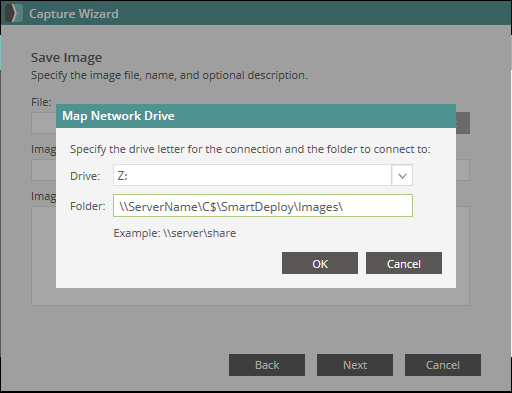The image size is (512, 393).
Task: Click 'Specify the image file' description text
Action: [169, 75]
